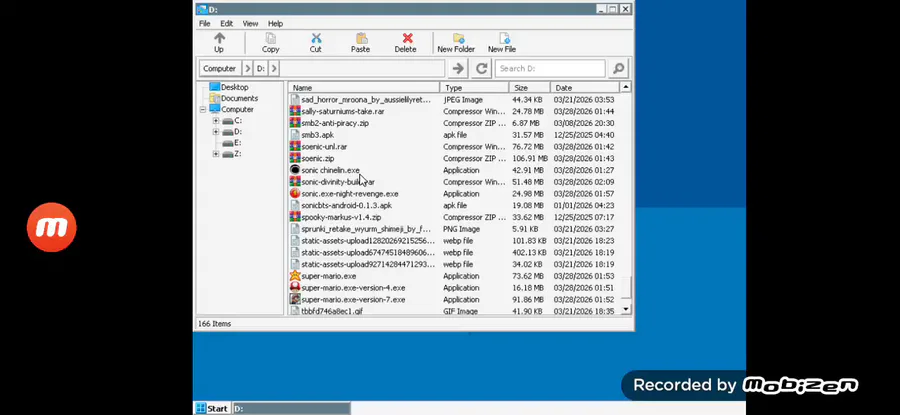Sort by the Date column header
Screen dimensions: 900x415
[585, 88]
